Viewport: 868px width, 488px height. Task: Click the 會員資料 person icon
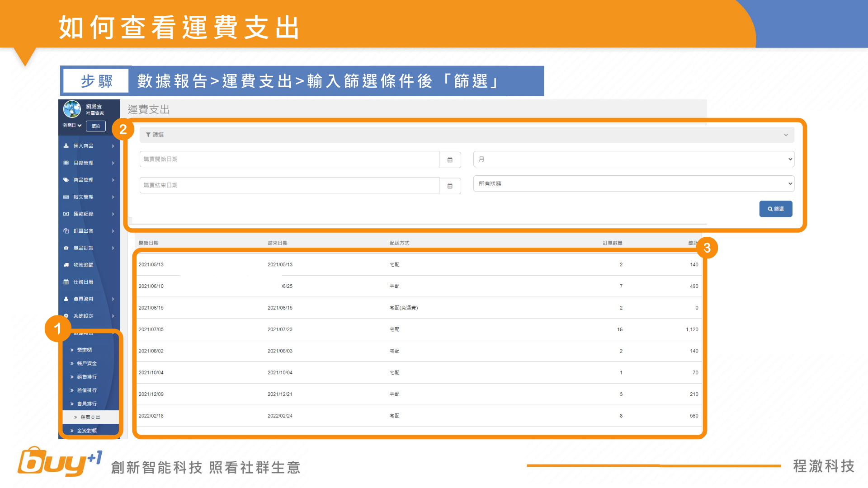pyautogui.click(x=66, y=299)
